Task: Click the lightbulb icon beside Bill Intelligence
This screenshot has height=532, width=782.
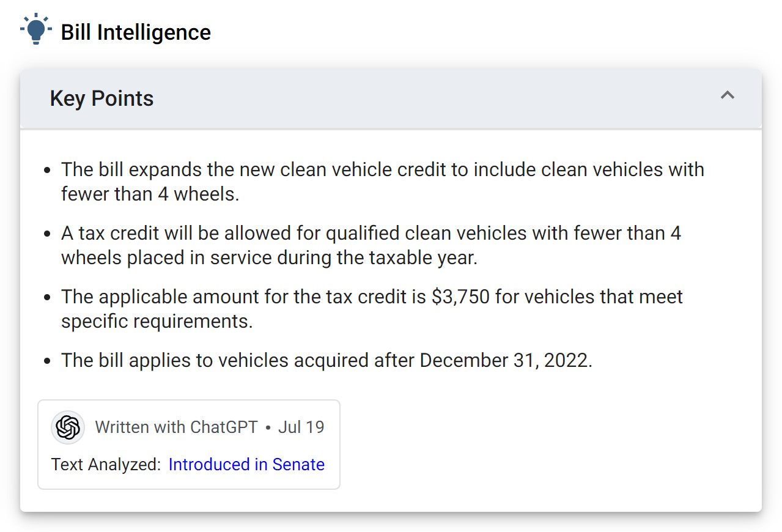Action: (36, 29)
